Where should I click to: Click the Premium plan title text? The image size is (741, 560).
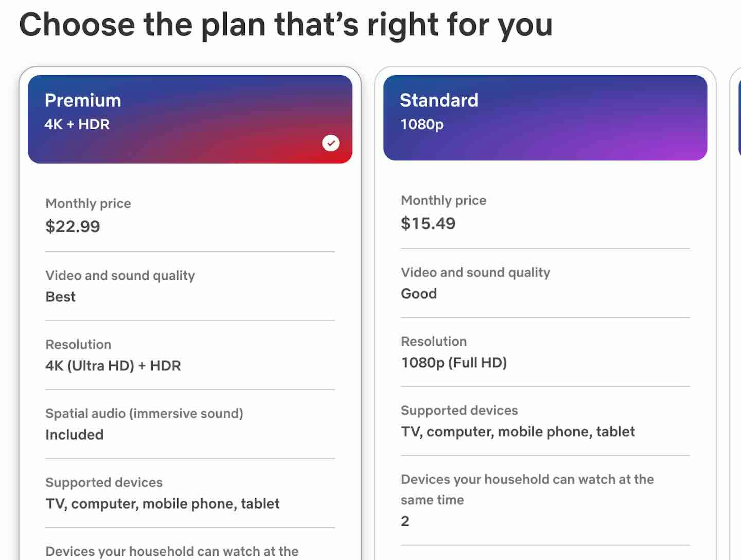(x=83, y=100)
